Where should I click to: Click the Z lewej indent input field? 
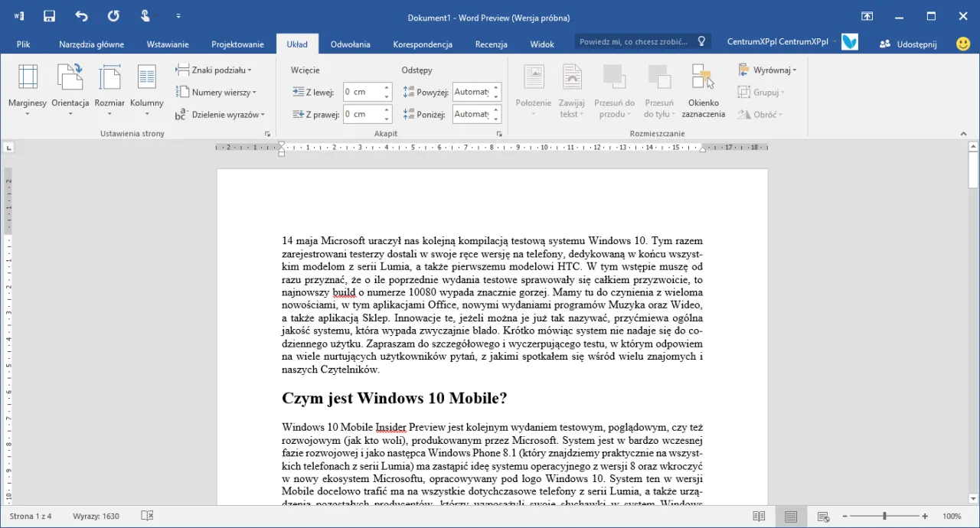(x=362, y=92)
